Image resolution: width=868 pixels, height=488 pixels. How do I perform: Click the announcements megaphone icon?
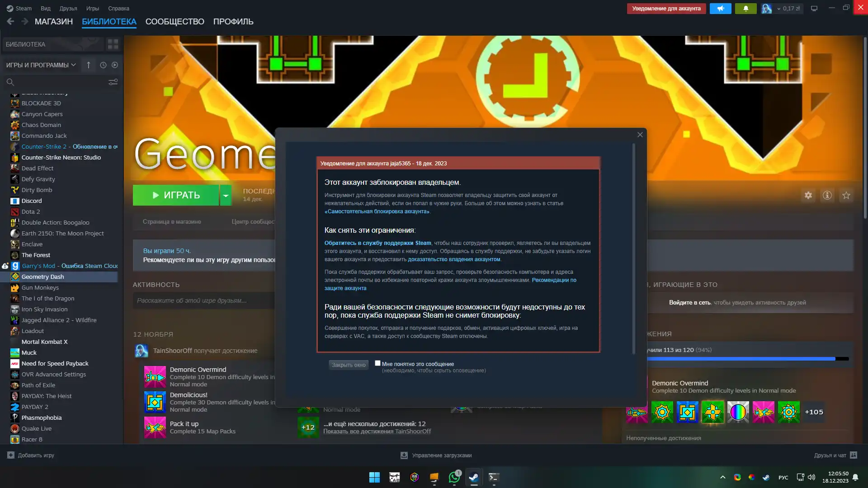coord(720,8)
